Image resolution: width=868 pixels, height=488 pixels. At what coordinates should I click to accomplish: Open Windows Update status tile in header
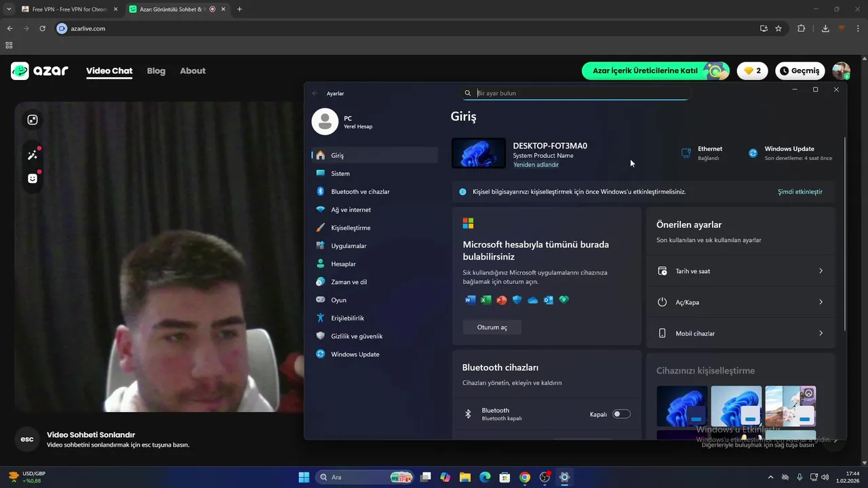point(790,153)
